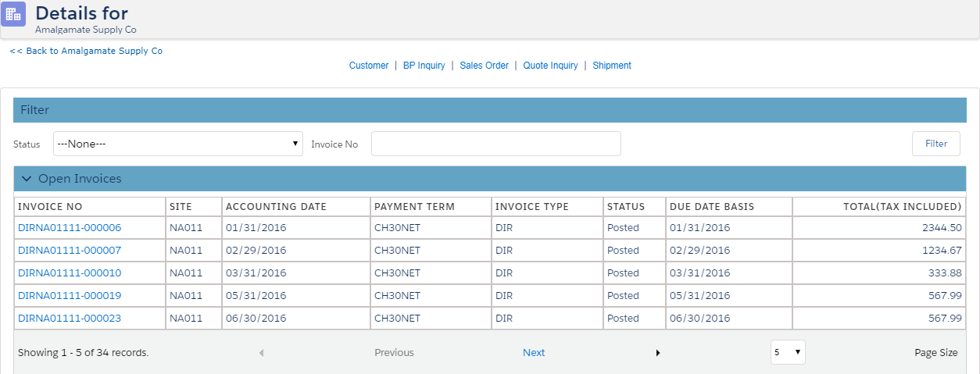
Task: Click the first-page left arrow icon
Action: point(261,353)
